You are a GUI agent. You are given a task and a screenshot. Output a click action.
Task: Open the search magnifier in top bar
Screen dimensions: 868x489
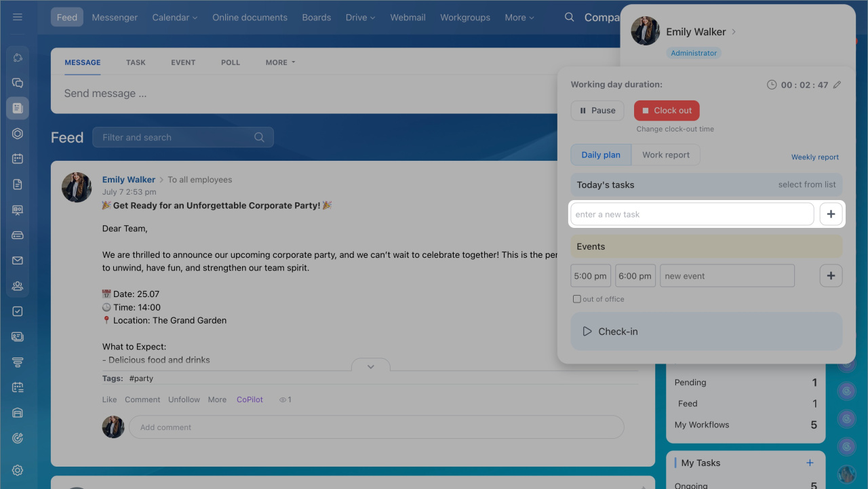click(570, 17)
